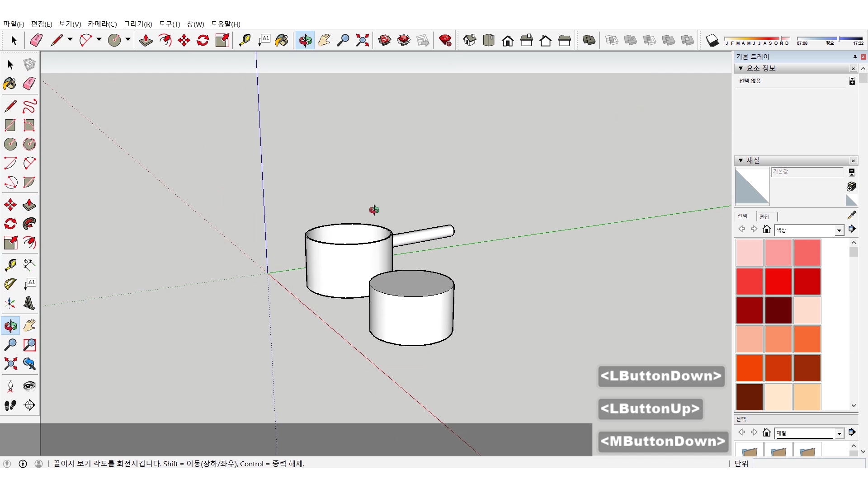Choose the bright red color swatch

778,282
